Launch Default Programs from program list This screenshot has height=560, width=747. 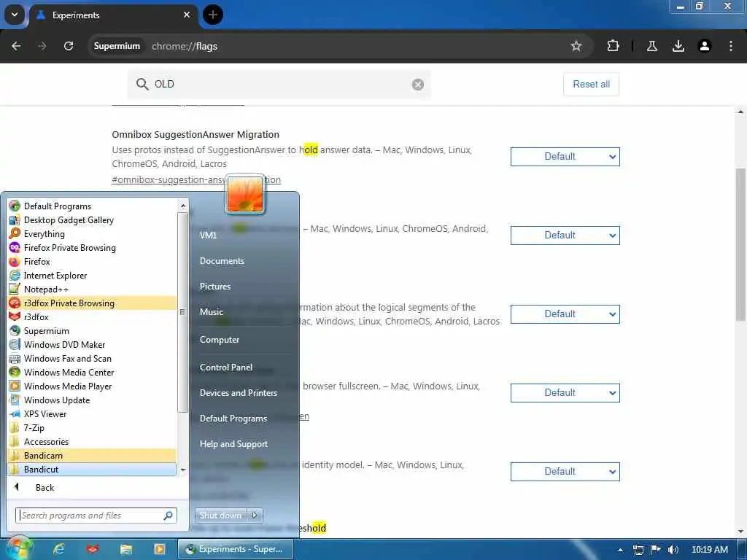tap(93, 206)
